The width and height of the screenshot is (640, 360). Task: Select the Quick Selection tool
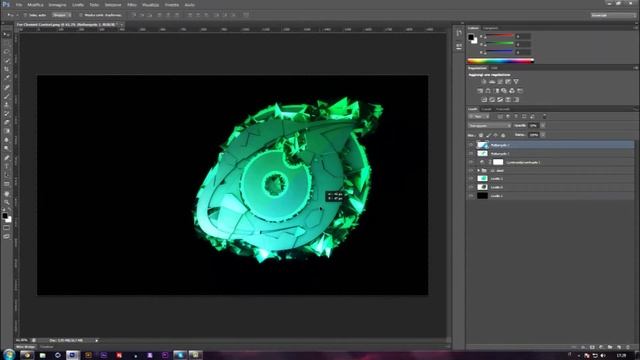click(7, 61)
